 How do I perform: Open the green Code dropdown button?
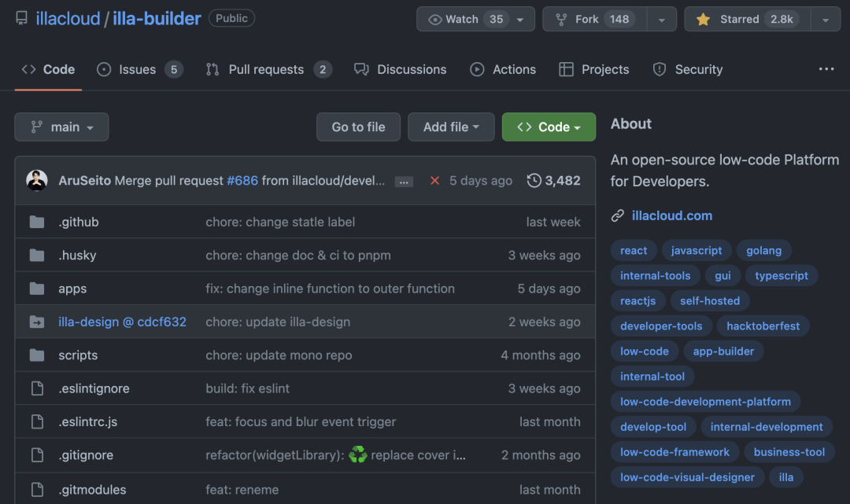point(549,127)
